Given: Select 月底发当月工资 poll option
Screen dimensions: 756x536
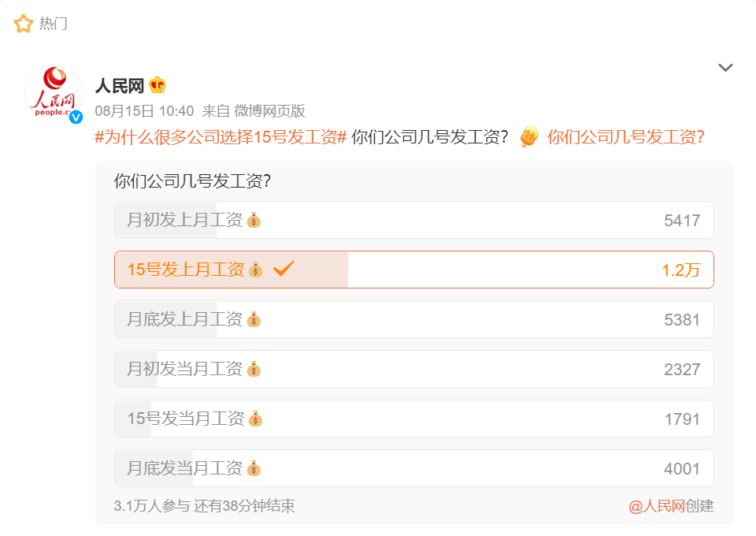Looking at the screenshot, I should pos(413,468).
